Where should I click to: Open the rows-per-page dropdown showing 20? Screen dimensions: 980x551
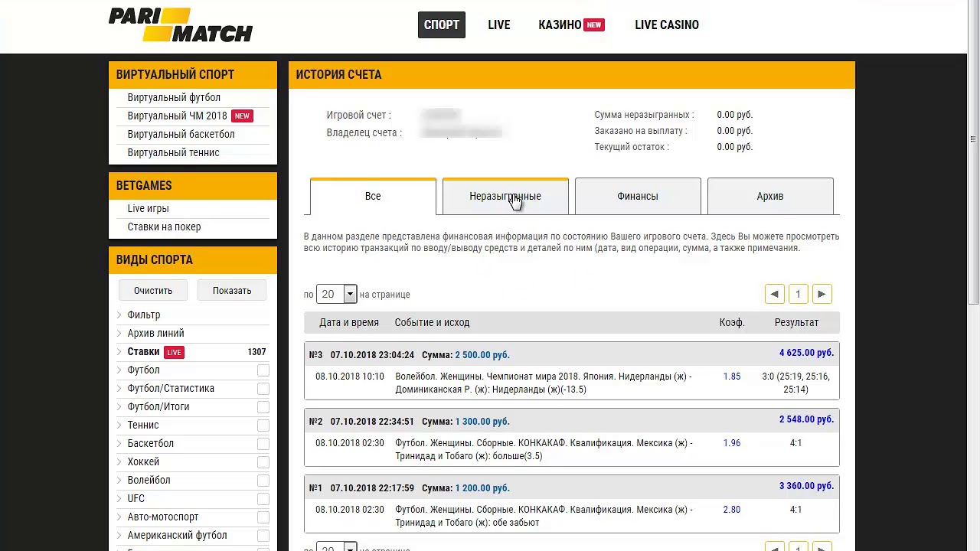336,294
